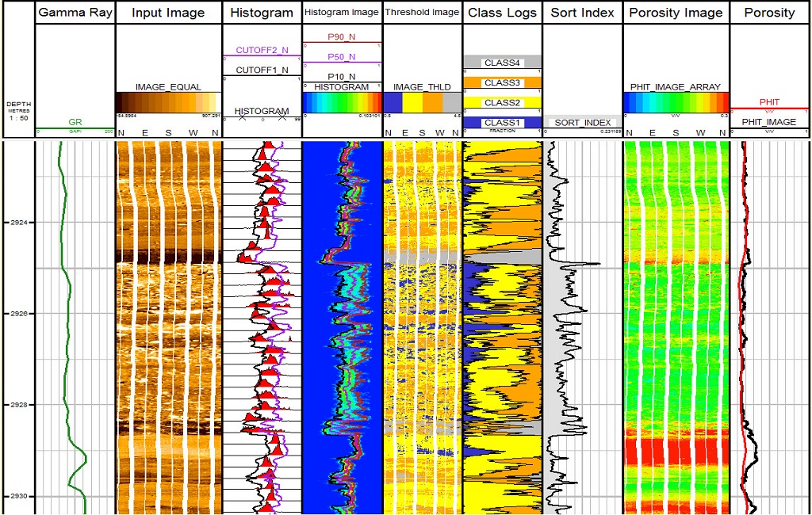This screenshot has width=812, height=515.
Task: Select the IMAGE_THLD four-color palette bar
Action: click(x=422, y=103)
